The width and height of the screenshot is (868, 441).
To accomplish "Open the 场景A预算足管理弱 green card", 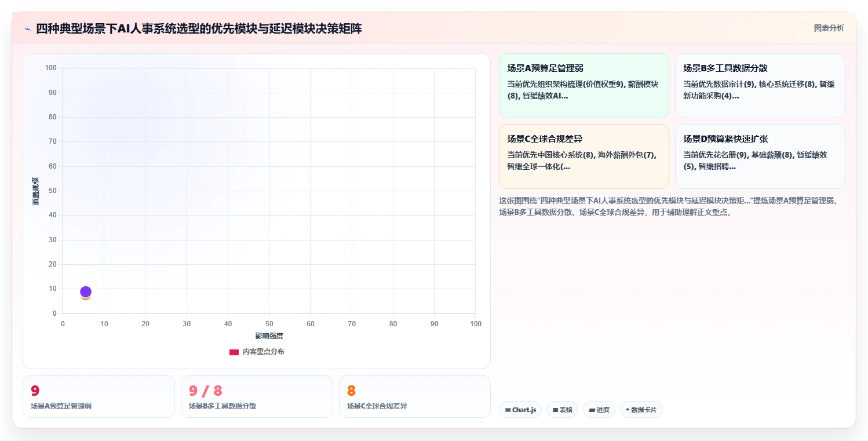I will point(583,86).
